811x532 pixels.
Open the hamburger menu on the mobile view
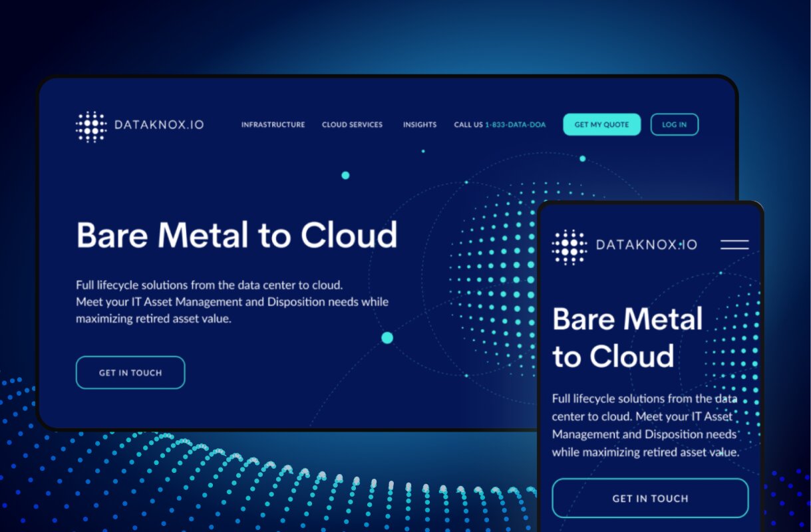734,245
